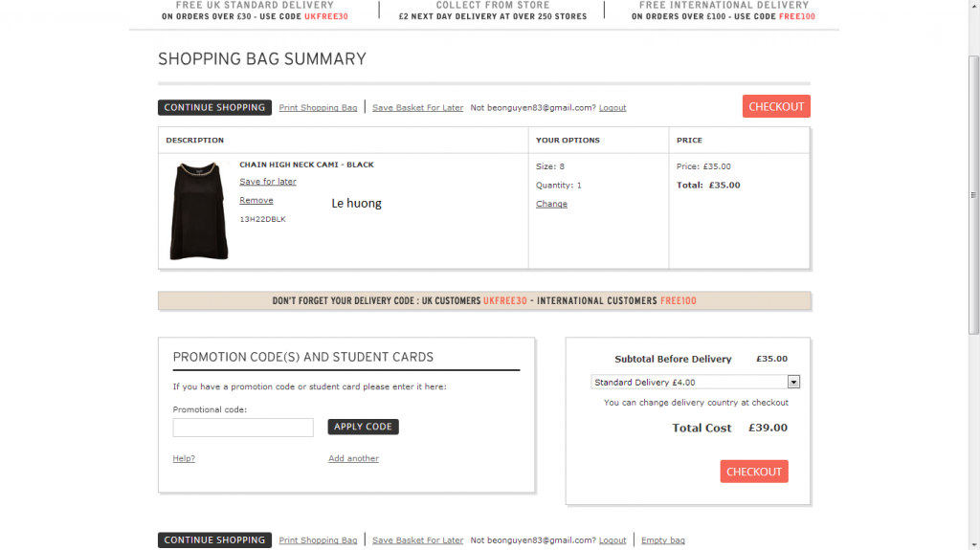Viewport: 980px width, 550px height.
Task: Open the Standard Delivery dropdown arrow
Action: (793, 382)
